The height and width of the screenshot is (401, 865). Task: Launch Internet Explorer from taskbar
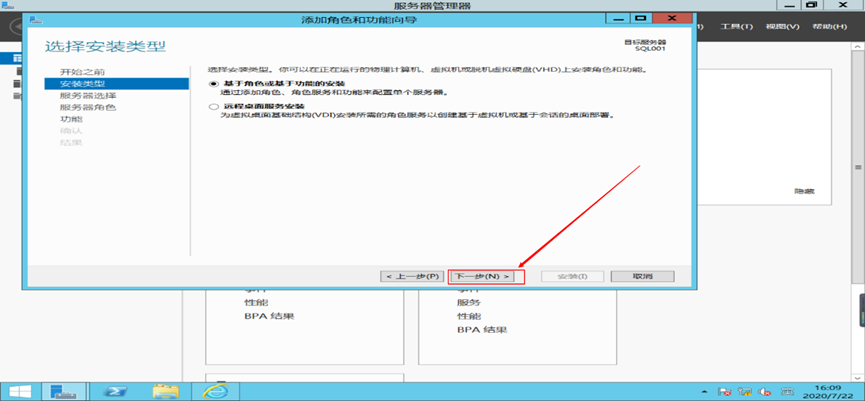(x=213, y=391)
